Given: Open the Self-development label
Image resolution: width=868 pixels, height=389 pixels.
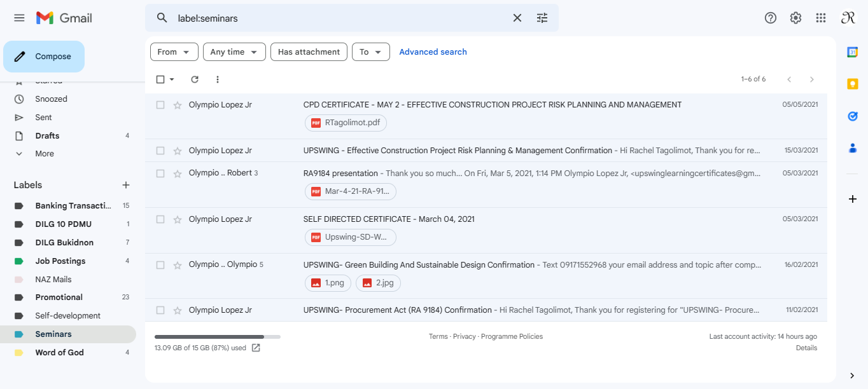Looking at the screenshot, I should tap(68, 316).
